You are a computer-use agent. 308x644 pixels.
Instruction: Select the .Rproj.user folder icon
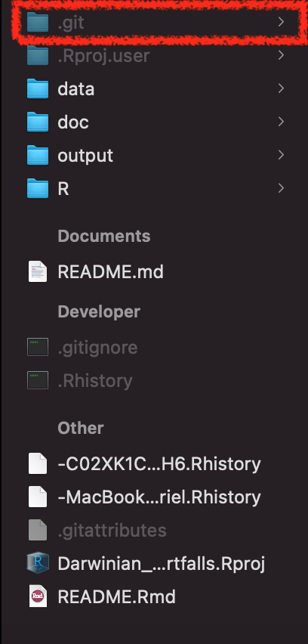38,55
